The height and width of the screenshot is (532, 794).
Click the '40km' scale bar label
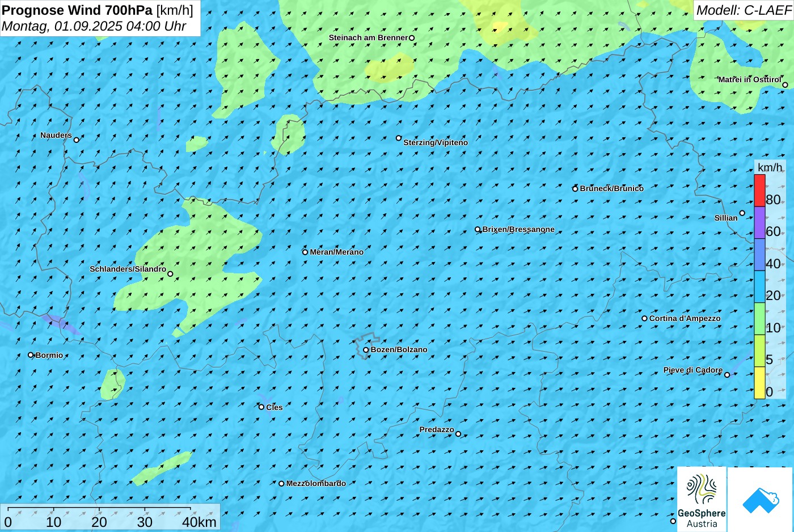(x=199, y=522)
